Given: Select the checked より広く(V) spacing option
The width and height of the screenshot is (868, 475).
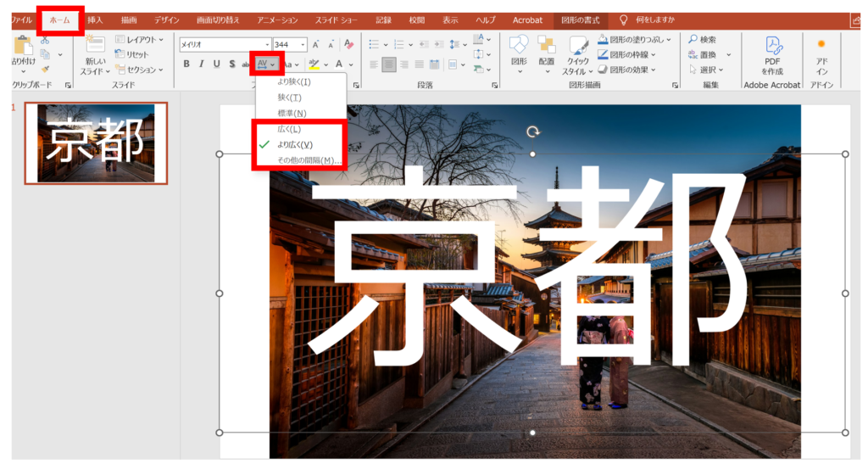Looking at the screenshot, I should (x=295, y=144).
